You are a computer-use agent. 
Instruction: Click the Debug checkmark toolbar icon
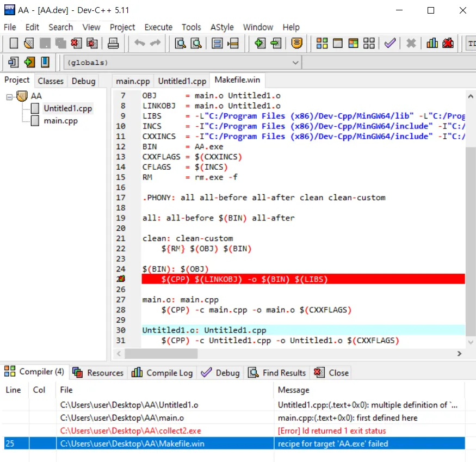tap(390, 43)
